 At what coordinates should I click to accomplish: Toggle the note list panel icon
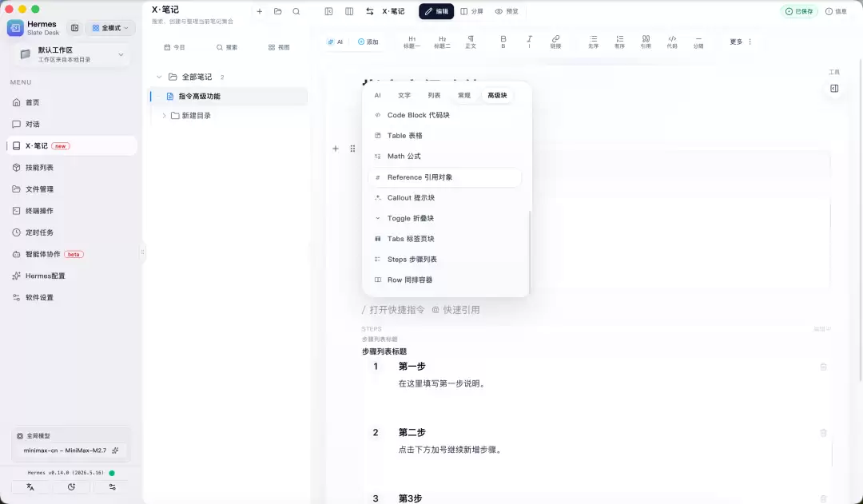click(328, 11)
